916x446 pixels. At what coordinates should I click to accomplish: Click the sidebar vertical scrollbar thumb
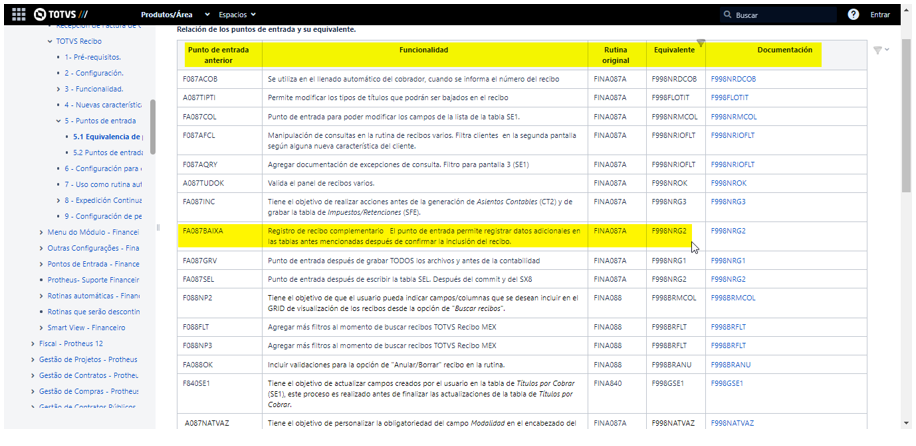pos(153,126)
